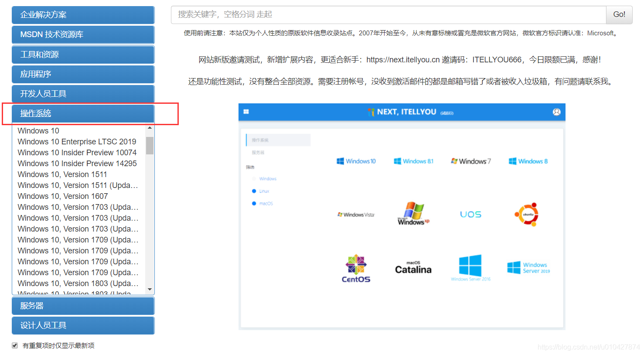The height and width of the screenshot is (355, 644).
Task: Pick the Windows Server 2019 logo
Action: 528,268
